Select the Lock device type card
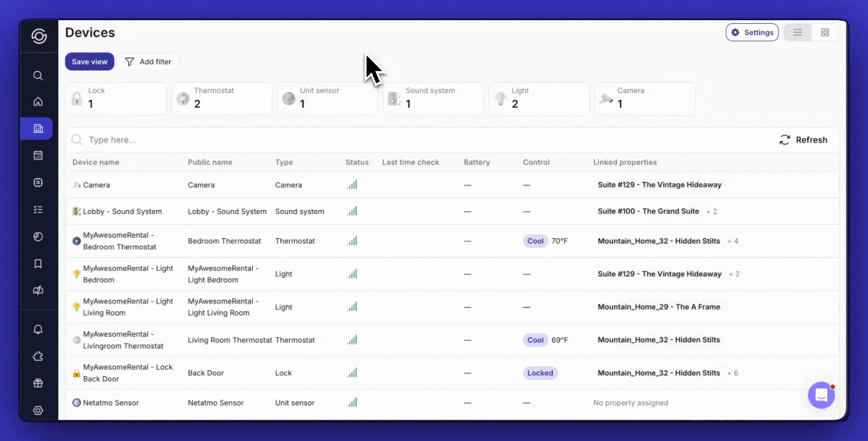868x441 pixels. coord(116,99)
